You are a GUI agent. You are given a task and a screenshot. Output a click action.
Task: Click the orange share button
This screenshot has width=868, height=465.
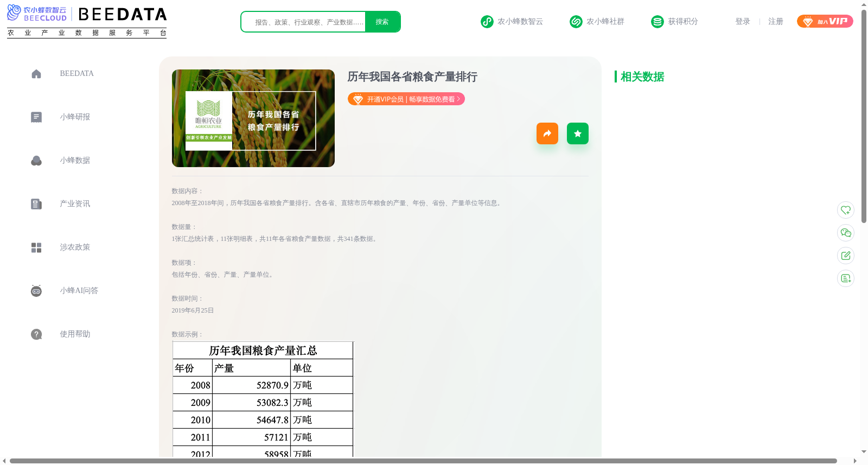tap(547, 133)
